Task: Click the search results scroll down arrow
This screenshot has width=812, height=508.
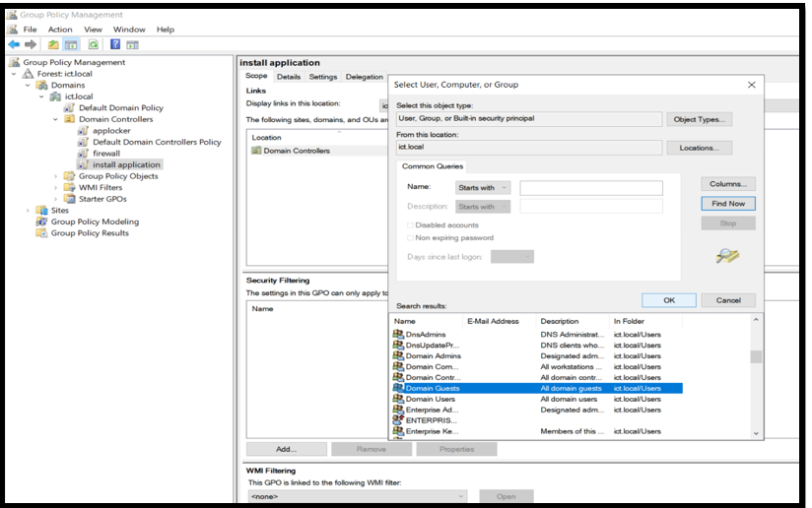Action: 756,433
